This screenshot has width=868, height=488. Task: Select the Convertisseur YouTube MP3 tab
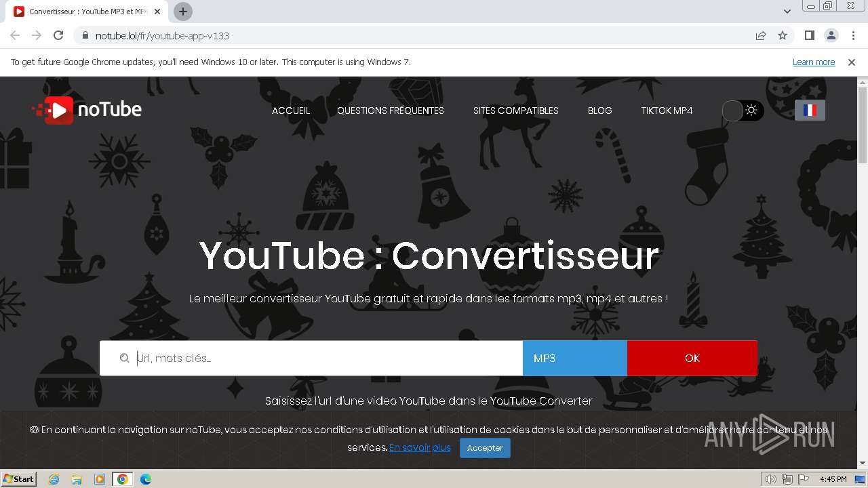[x=88, y=12]
